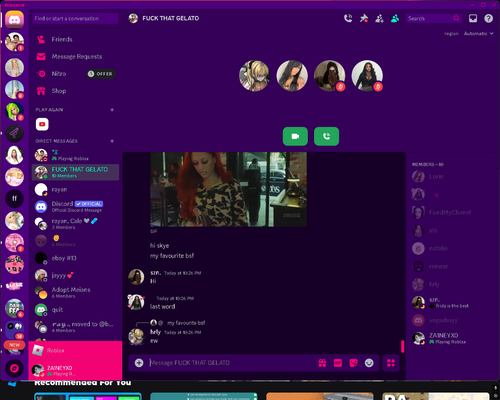Start voice call from header phone icon

348,18
